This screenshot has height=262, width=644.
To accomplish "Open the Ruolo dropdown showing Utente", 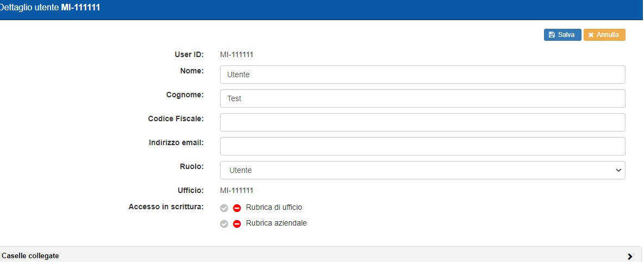I will tap(422, 170).
